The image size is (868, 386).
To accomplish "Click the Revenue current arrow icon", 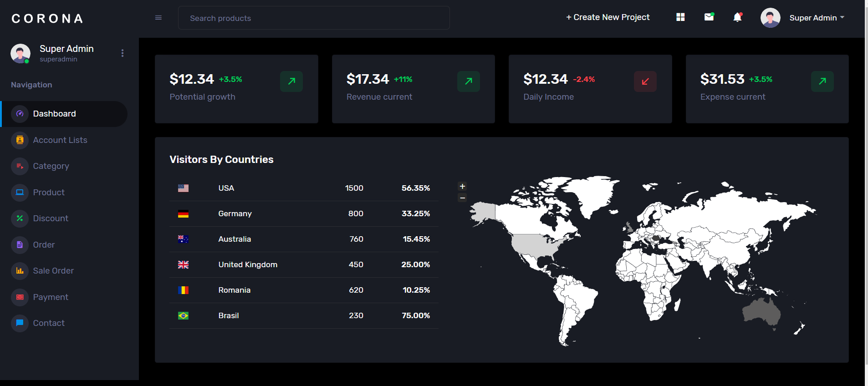I will coord(468,81).
